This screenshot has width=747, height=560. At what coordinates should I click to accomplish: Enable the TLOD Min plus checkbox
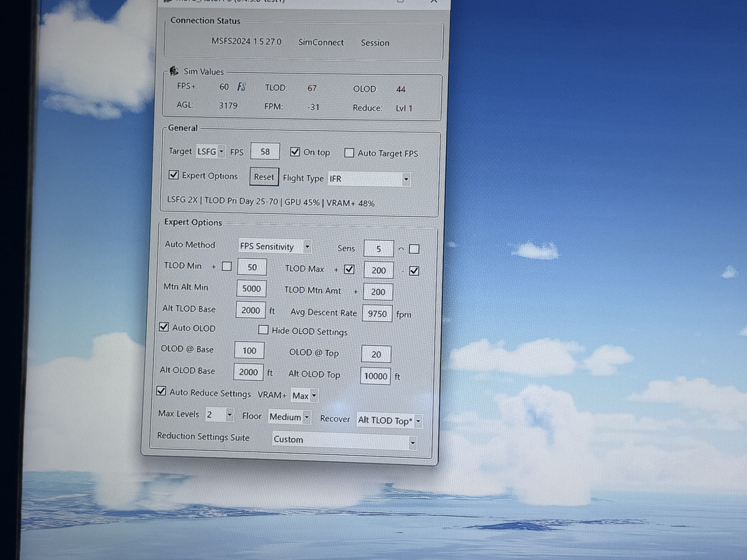(x=227, y=266)
